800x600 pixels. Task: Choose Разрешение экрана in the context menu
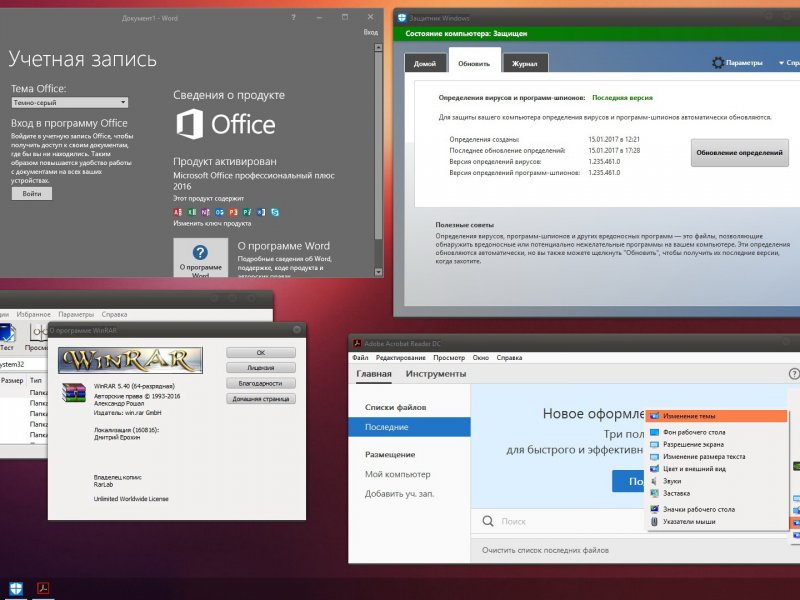pyautogui.click(x=717, y=444)
